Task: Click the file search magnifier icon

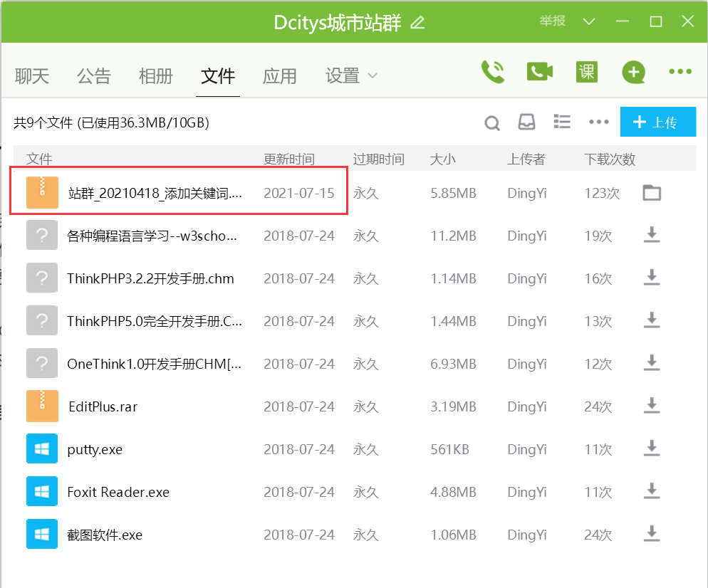Action: [492, 123]
